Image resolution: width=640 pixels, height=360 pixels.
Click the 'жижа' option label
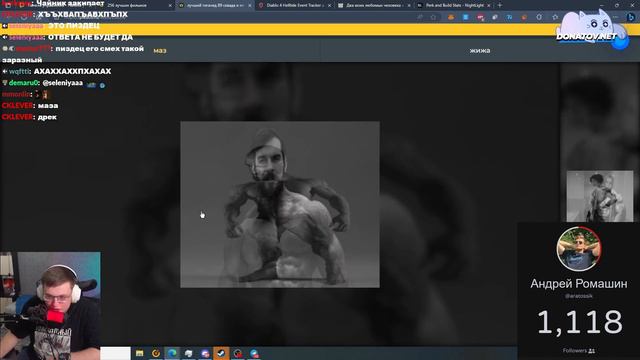coord(480,51)
